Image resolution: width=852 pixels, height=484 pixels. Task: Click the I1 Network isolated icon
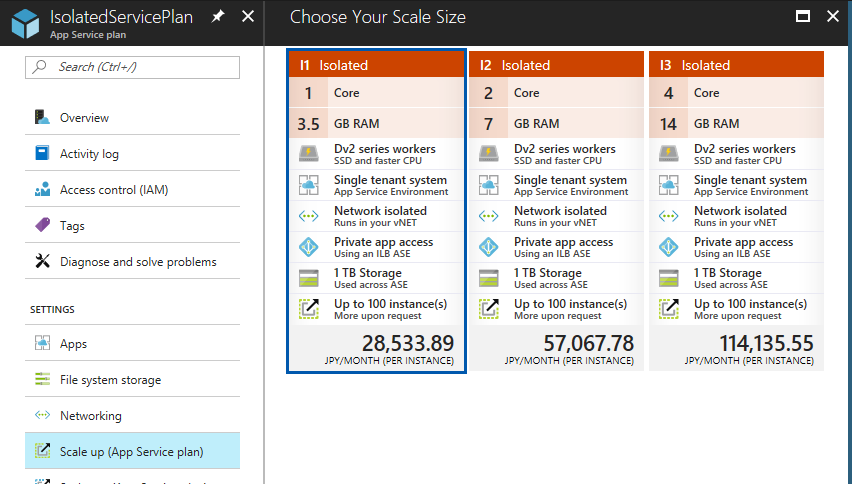(309, 216)
